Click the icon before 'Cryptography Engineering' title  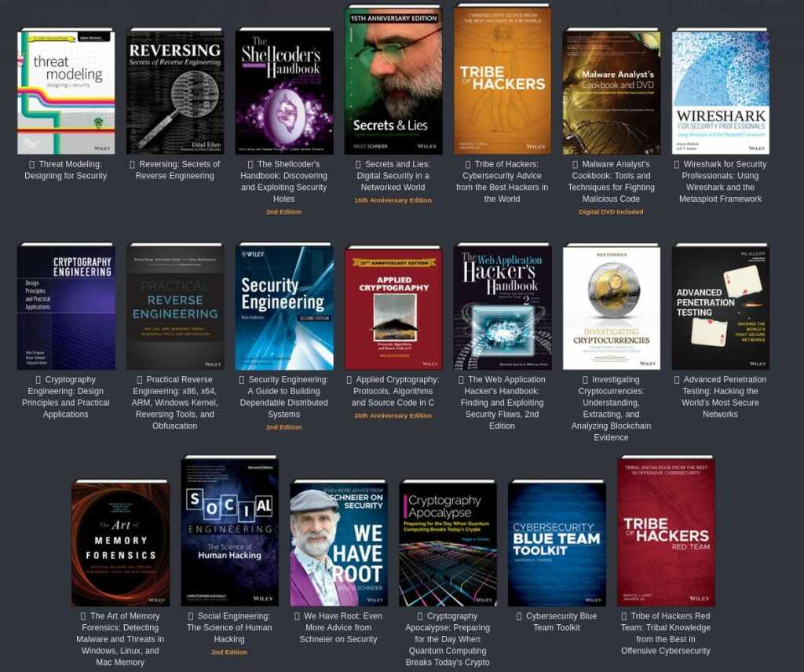coord(38,380)
